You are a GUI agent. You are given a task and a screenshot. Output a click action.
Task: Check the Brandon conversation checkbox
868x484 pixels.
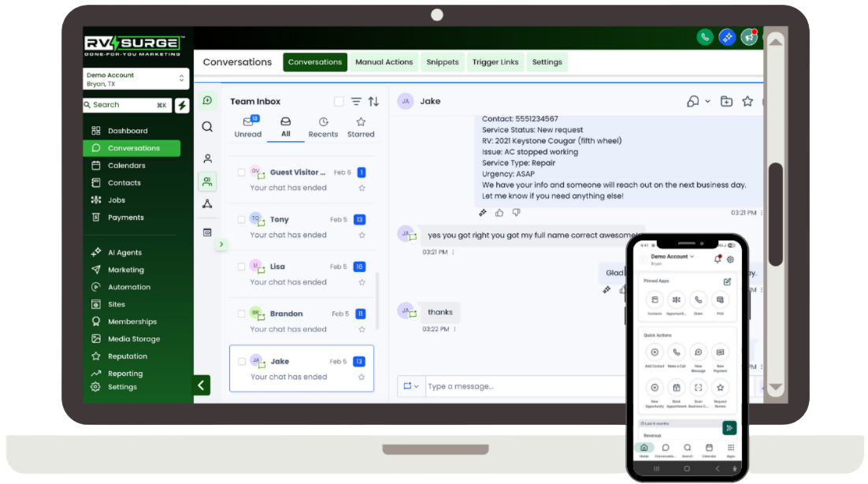pos(241,314)
